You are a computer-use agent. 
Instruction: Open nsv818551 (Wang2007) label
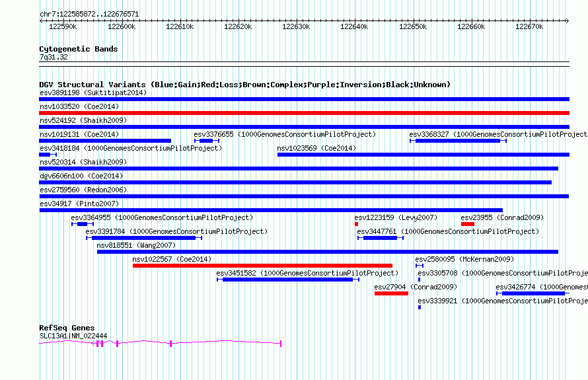coord(136,245)
